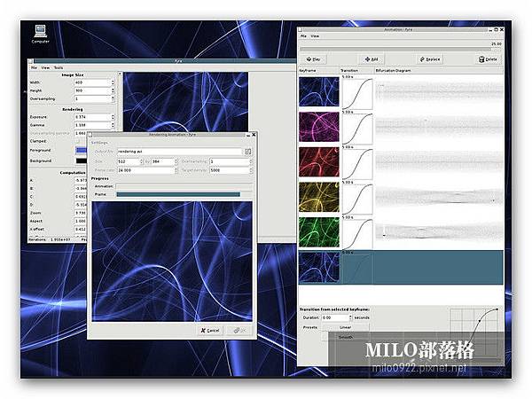Open File menu in Animation window
This screenshot has height=399, width=532.
(303, 36)
